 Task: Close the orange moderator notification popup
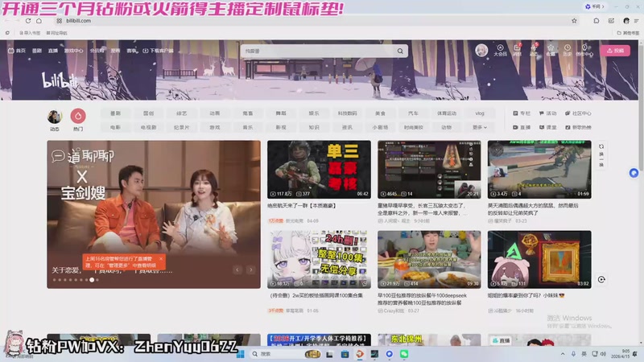pos(161,258)
